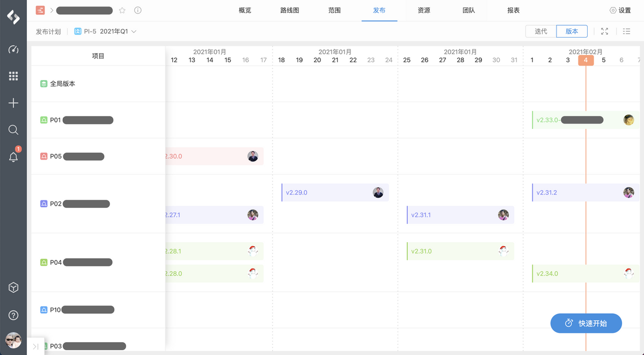Open version bar v2.33.0
This screenshot has width=644, height=355.
pyautogui.click(x=586, y=120)
